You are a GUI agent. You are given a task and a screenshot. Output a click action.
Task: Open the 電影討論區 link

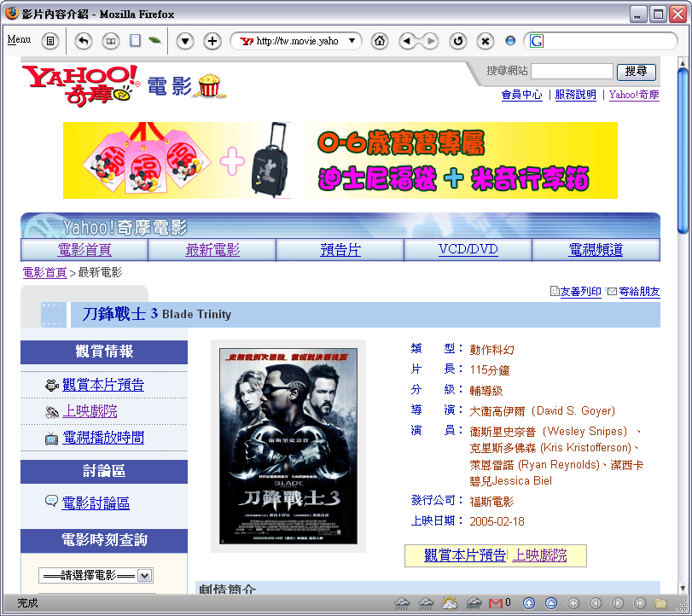click(96, 503)
